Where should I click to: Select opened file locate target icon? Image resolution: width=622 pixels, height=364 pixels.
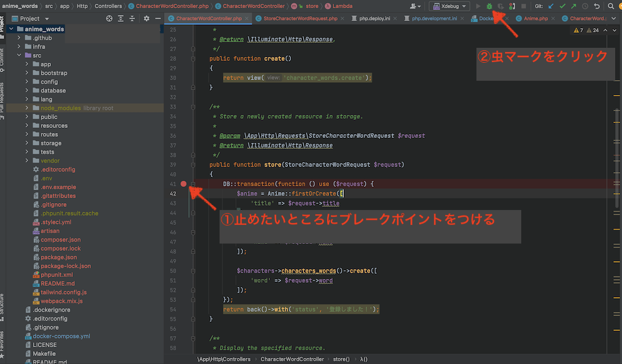click(109, 19)
